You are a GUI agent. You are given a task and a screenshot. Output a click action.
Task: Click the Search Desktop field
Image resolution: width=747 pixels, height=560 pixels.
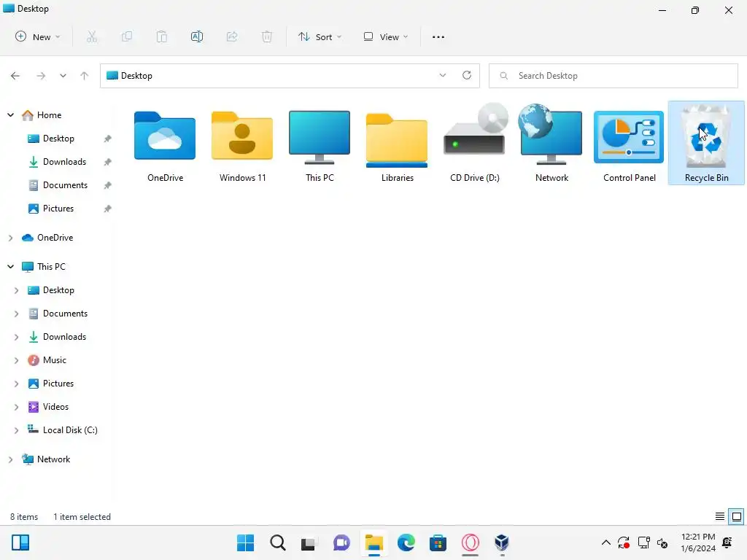click(613, 76)
